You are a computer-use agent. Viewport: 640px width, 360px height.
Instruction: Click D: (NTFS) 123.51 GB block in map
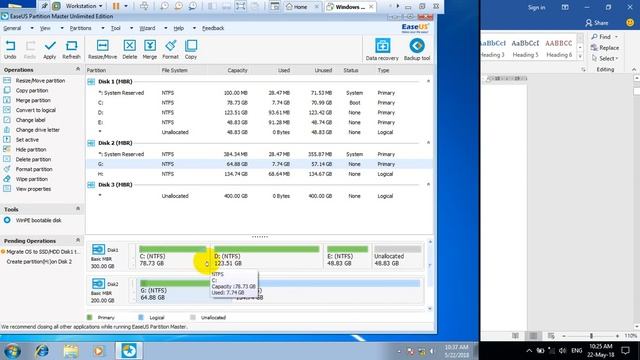(267, 256)
